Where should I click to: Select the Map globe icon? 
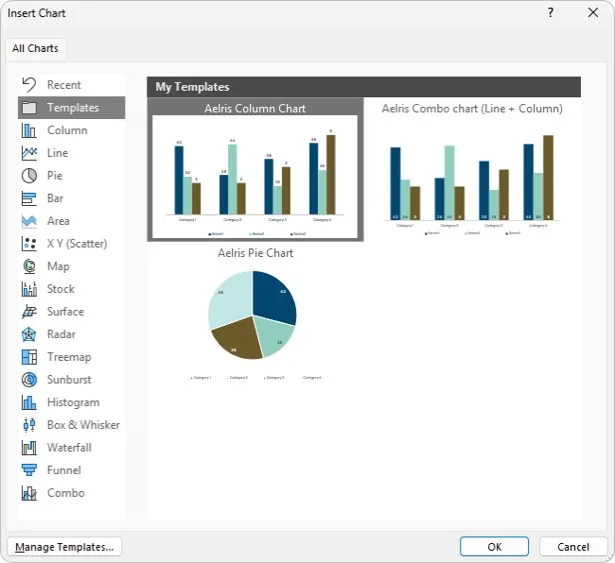(29, 266)
